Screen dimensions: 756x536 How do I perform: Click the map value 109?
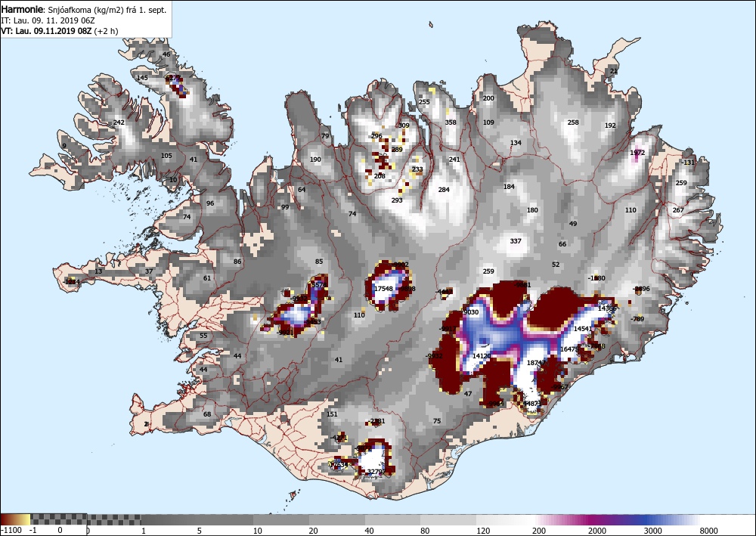coord(488,122)
